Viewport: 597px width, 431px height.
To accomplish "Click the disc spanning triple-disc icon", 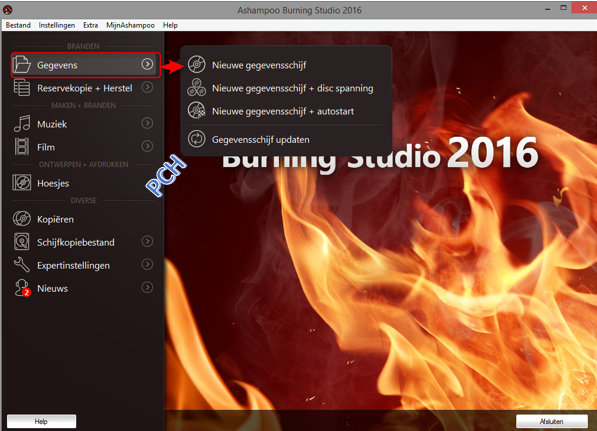I will click(x=196, y=88).
